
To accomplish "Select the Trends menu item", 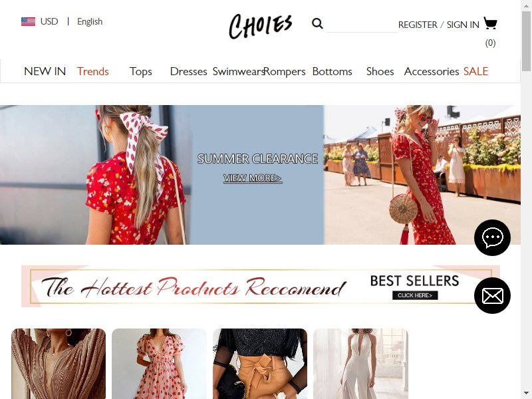I will pyautogui.click(x=92, y=71).
